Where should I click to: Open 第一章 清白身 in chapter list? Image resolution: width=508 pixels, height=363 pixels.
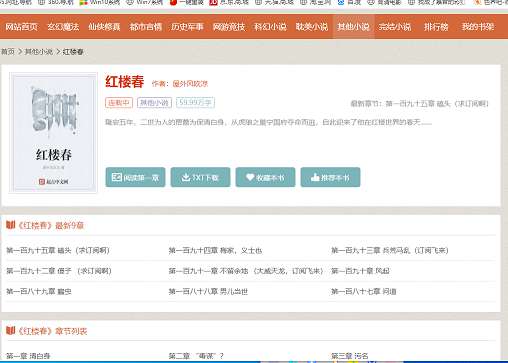28,356
